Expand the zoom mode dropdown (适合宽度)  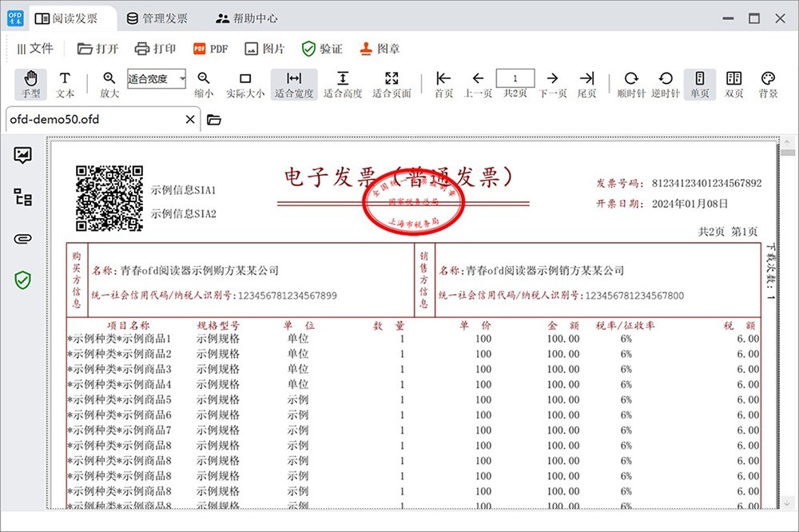[x=183, y=78]
